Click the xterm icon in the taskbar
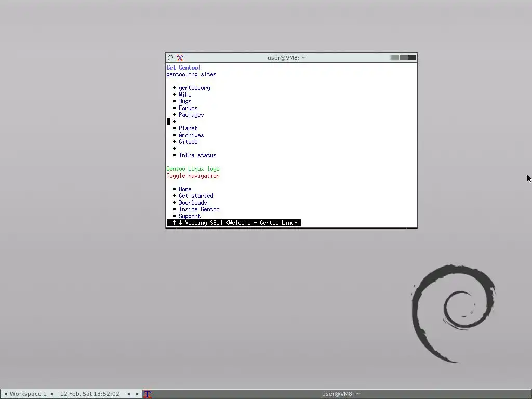532x399 pixels. coord(147,394)
